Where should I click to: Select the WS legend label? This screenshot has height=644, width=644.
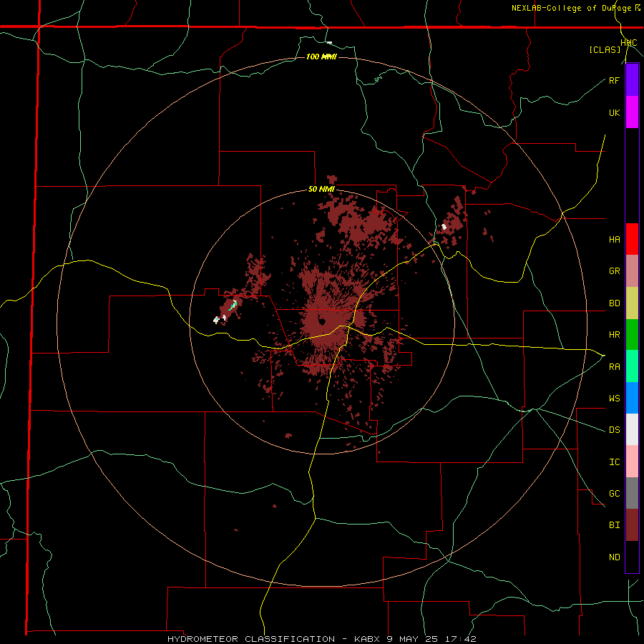pyautogui.click(x=614, y=398)
